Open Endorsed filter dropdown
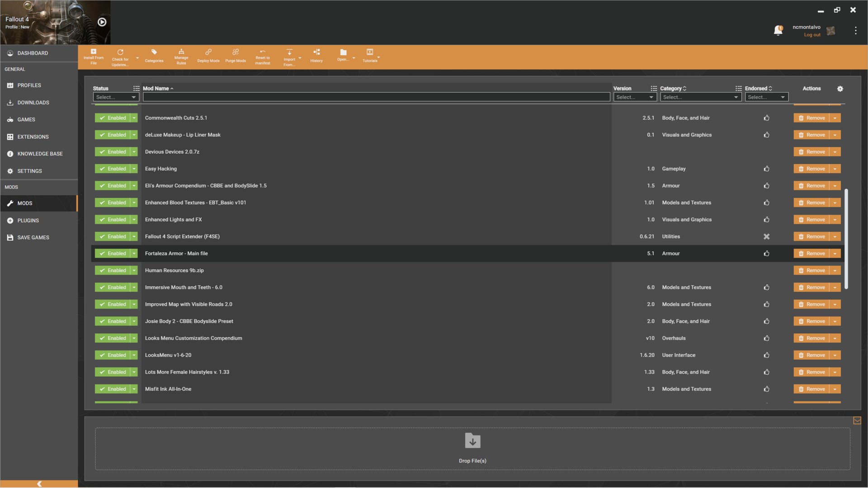Viewport: 868px width, 488px height. (766, 97)
